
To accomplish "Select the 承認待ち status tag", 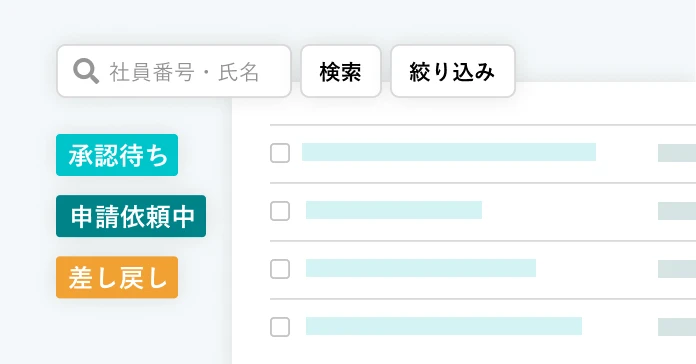I will 117,155.
